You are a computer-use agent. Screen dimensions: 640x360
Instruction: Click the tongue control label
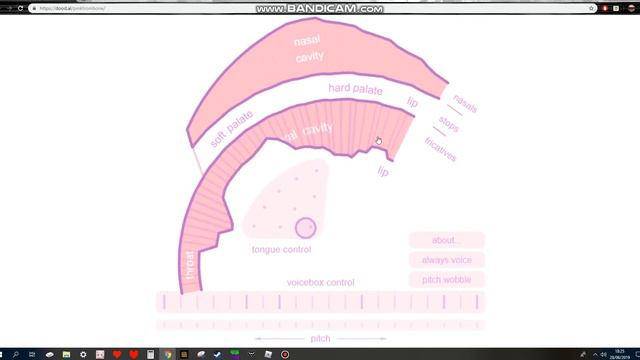[281, 249]
